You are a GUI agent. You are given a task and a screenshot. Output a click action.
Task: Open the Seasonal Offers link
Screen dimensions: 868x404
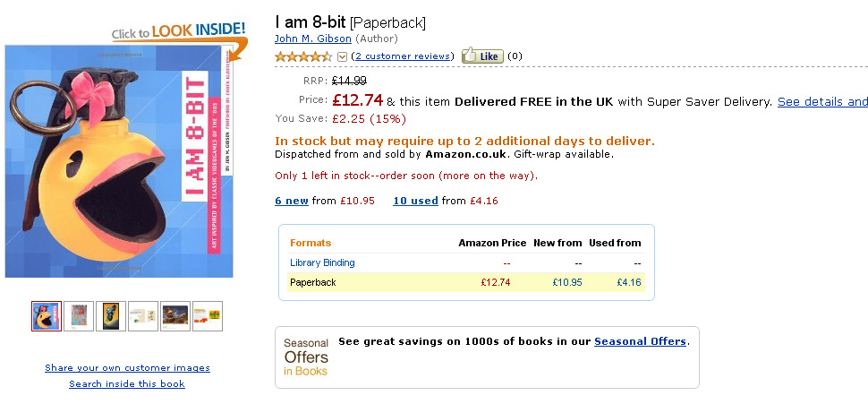tap(640, 341)
